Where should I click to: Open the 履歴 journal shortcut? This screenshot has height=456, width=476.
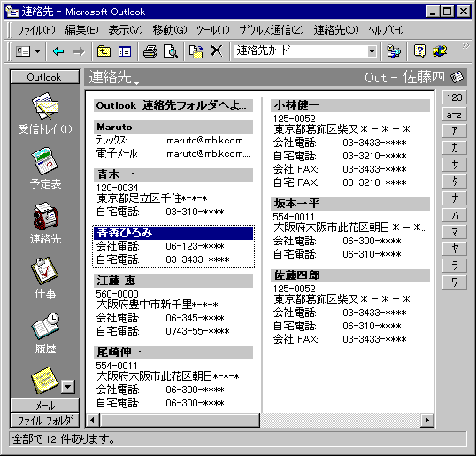click(x=45, y=326)
